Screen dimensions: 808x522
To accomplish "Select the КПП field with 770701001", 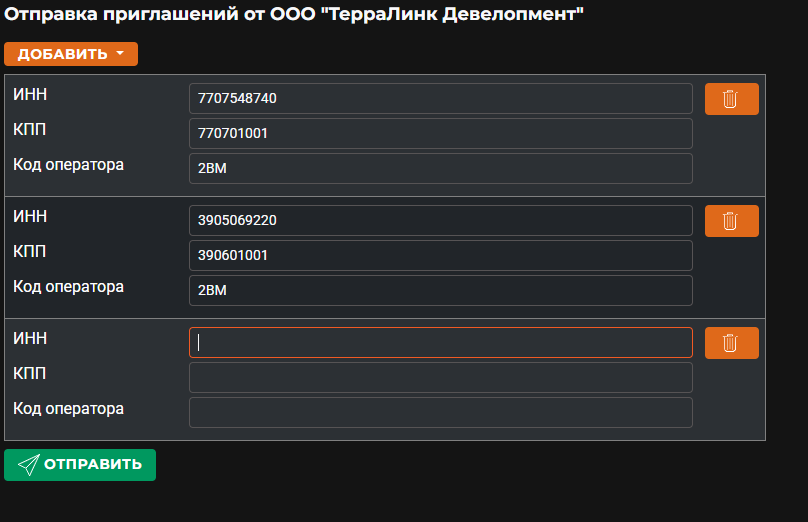I will pos(441,133).
